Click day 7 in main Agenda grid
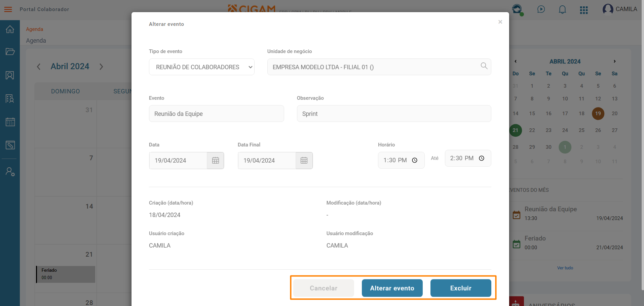Image resolution: width=644 pixels, height=306 pixels. click(x=91, y=158)
